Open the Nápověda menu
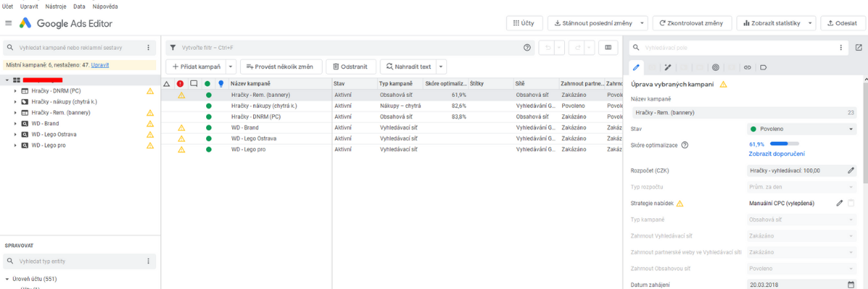 tap(106, 6)
